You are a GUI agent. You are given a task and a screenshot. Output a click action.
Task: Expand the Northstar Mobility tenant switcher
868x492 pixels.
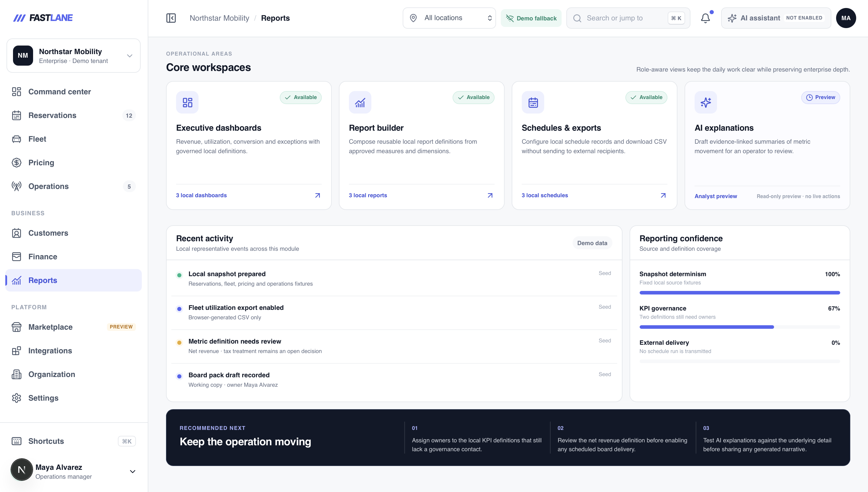(74, 55)
